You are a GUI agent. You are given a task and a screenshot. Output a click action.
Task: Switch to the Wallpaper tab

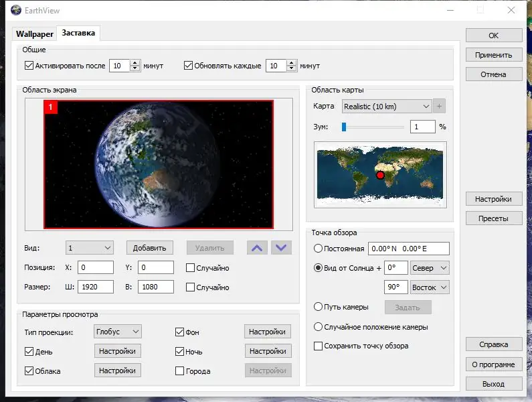click(x=35, y=33)
